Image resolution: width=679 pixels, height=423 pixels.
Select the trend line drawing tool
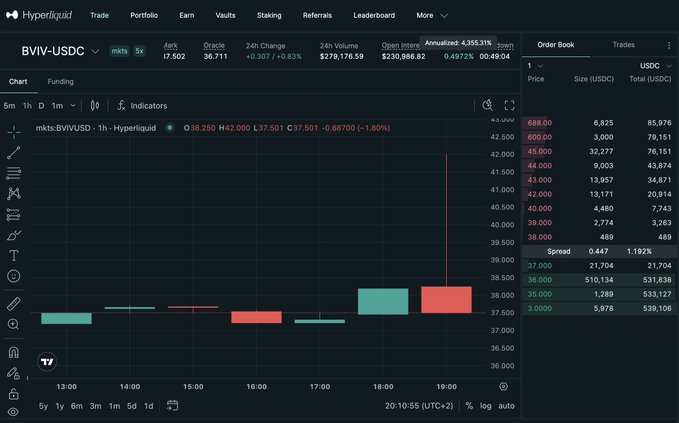pyautogui.click(x=14, y=152)
